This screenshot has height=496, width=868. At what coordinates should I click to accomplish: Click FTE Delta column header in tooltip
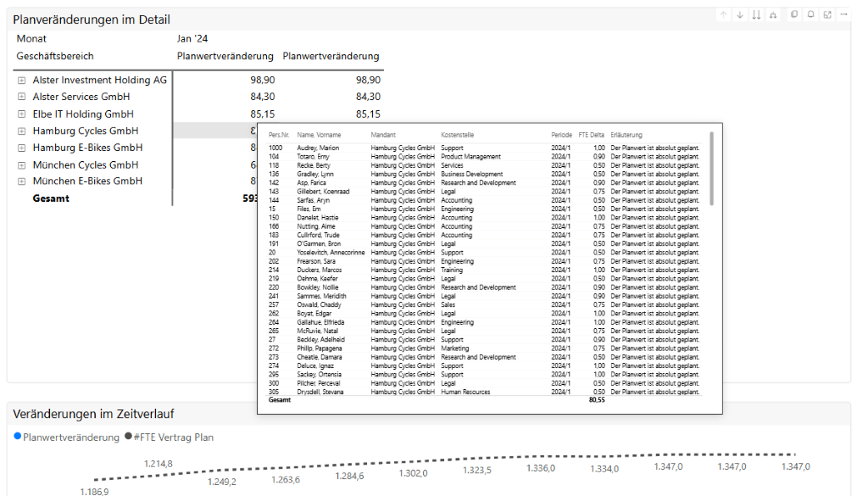point(591,135)
